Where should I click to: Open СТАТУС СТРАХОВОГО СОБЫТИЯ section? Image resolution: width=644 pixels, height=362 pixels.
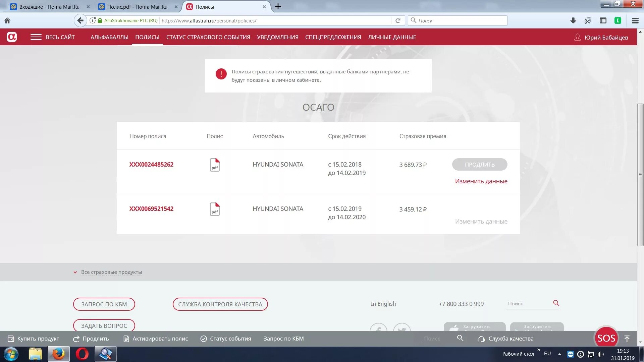click(208, 37)
